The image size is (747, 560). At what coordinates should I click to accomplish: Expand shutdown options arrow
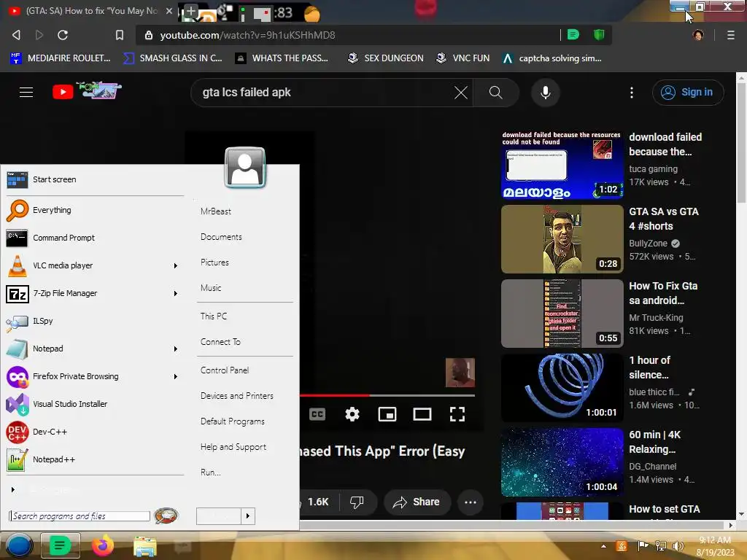pyautogui.click(x=248, y=516)
